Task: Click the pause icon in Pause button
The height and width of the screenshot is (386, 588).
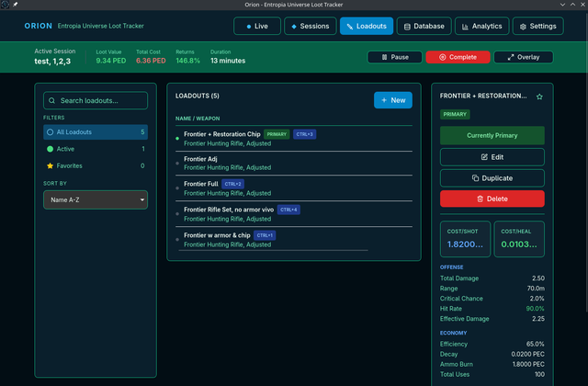Action: click(x=384, y=57)
